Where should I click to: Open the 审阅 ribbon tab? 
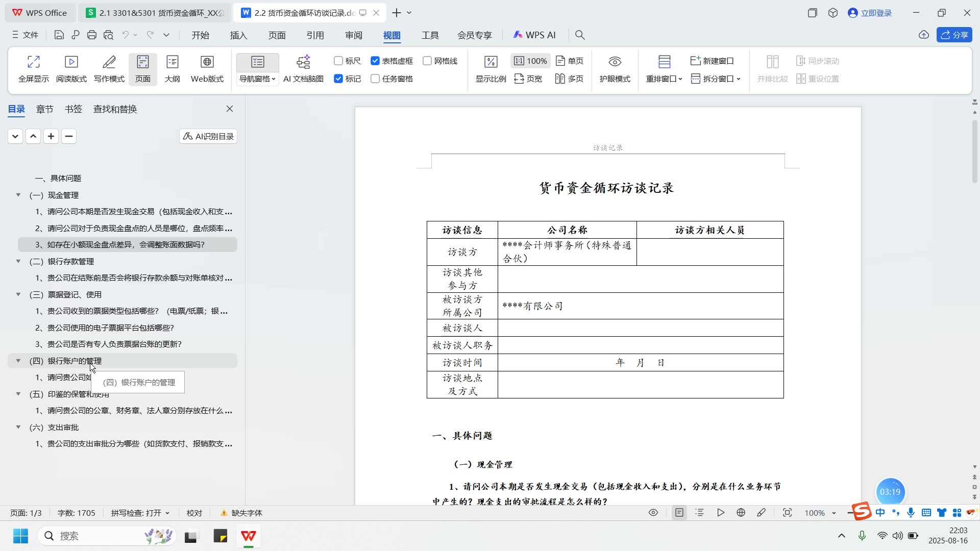(353, 35)
